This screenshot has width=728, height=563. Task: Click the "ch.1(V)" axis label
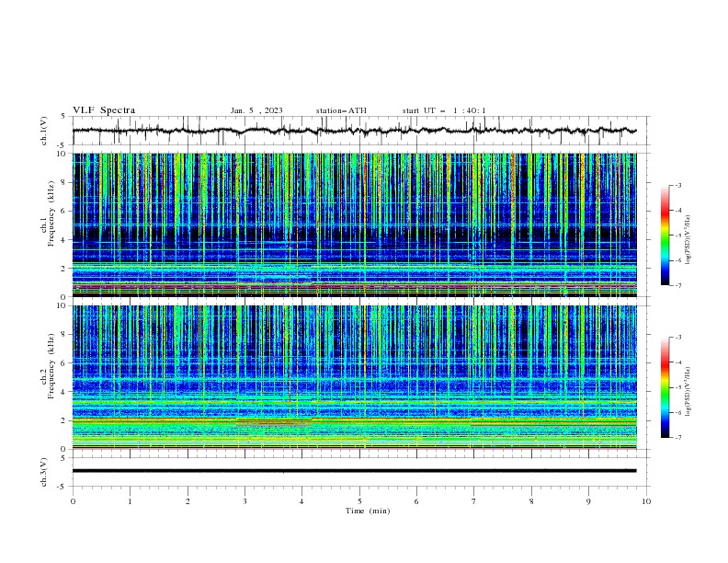[x=44, y=131]
